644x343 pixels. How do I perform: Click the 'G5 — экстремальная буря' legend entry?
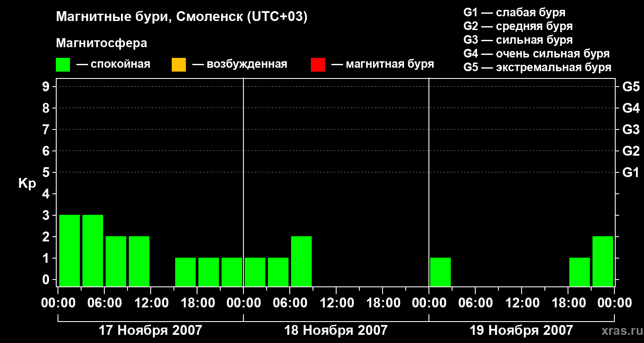pyautogui.click(x=538, y=67)
